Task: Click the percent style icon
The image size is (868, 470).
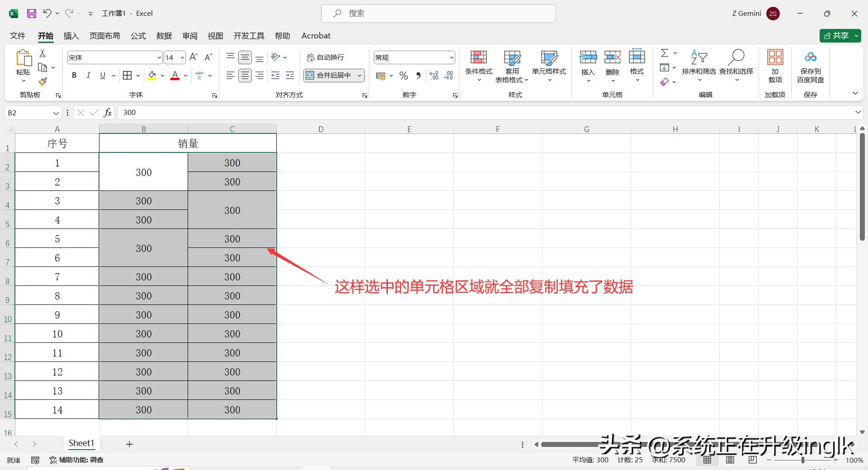Action: (404, 76)
